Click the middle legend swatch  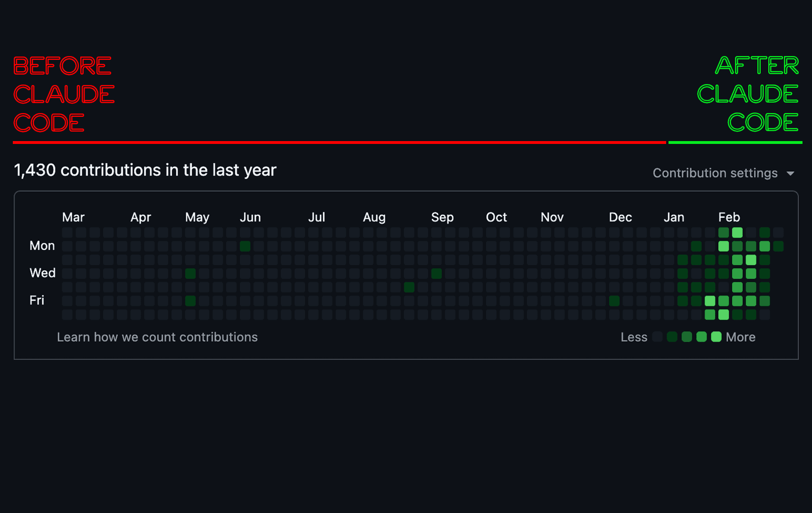(687, 337)
